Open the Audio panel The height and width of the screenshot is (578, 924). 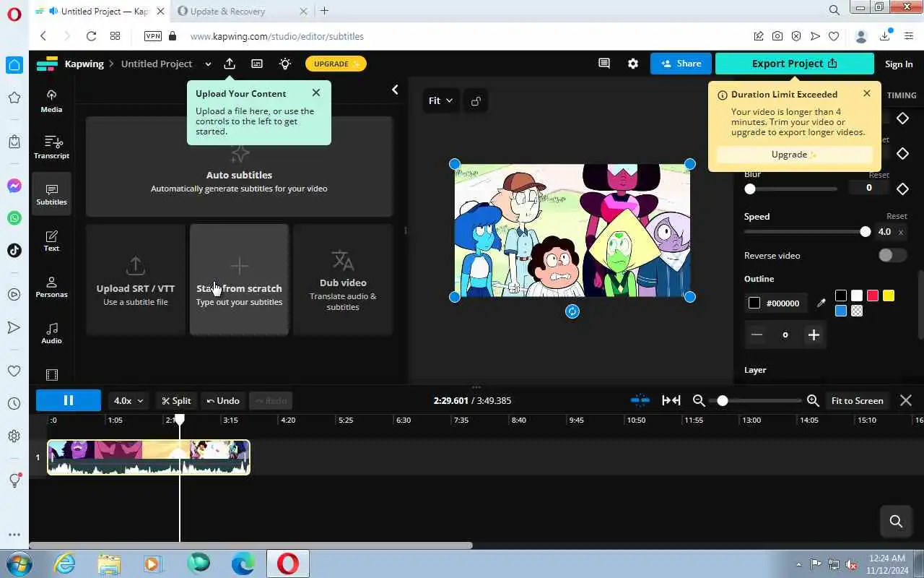[x=51, y=333]
